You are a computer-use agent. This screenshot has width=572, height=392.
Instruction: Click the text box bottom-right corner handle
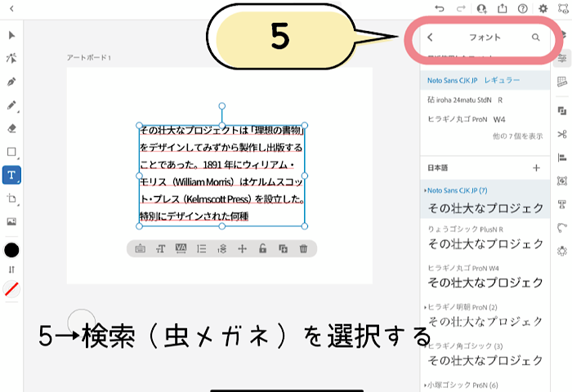point(305,226)
